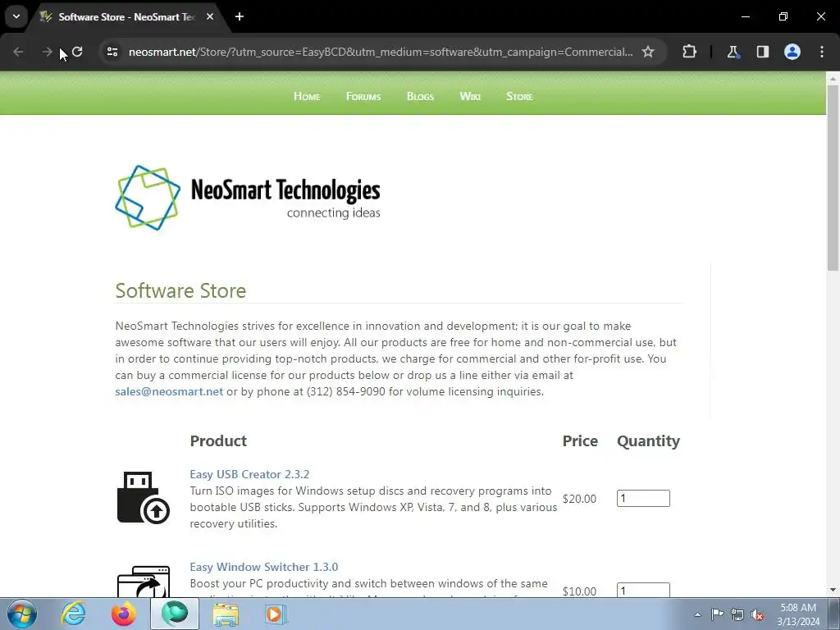Click the Product column header
Screen dimensions: 840x630
(x=218, y=441)
